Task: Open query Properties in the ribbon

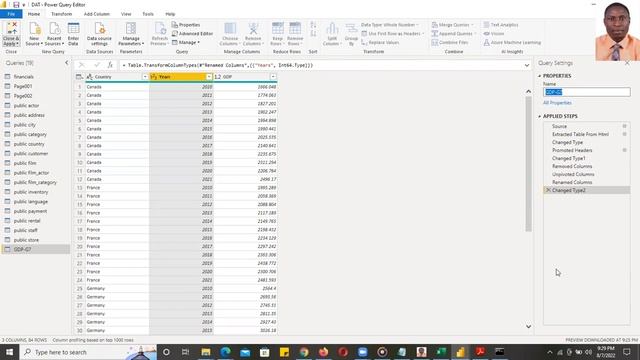Action: (186, 25)
